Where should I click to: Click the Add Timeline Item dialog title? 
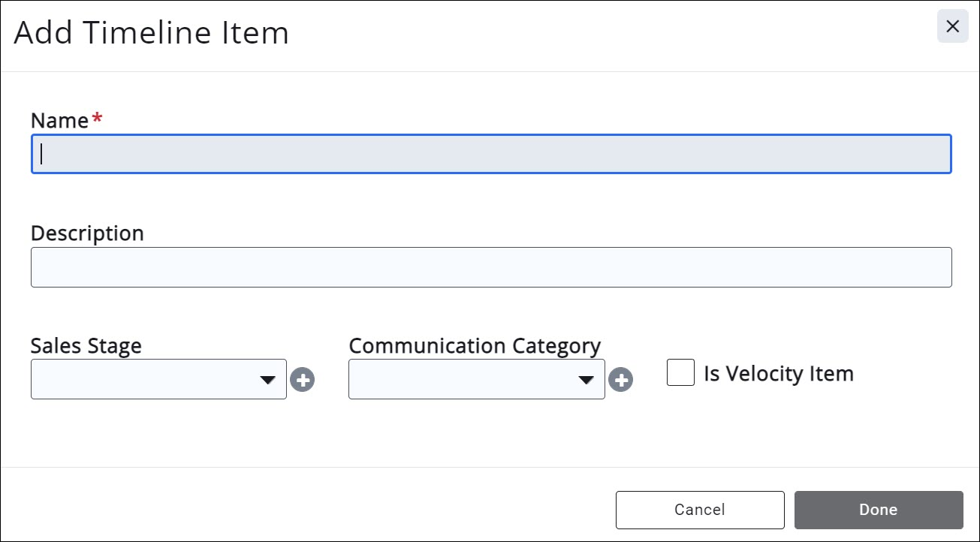(151, 33)
